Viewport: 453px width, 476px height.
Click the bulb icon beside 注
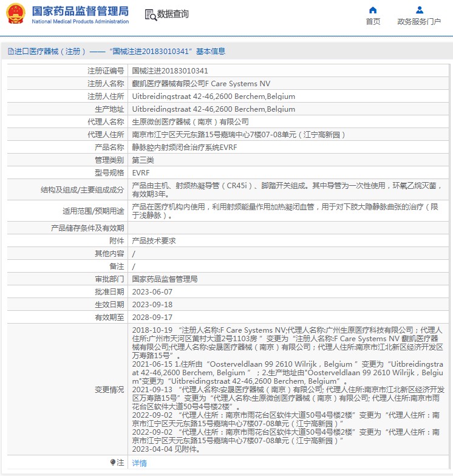coord(113,463)
